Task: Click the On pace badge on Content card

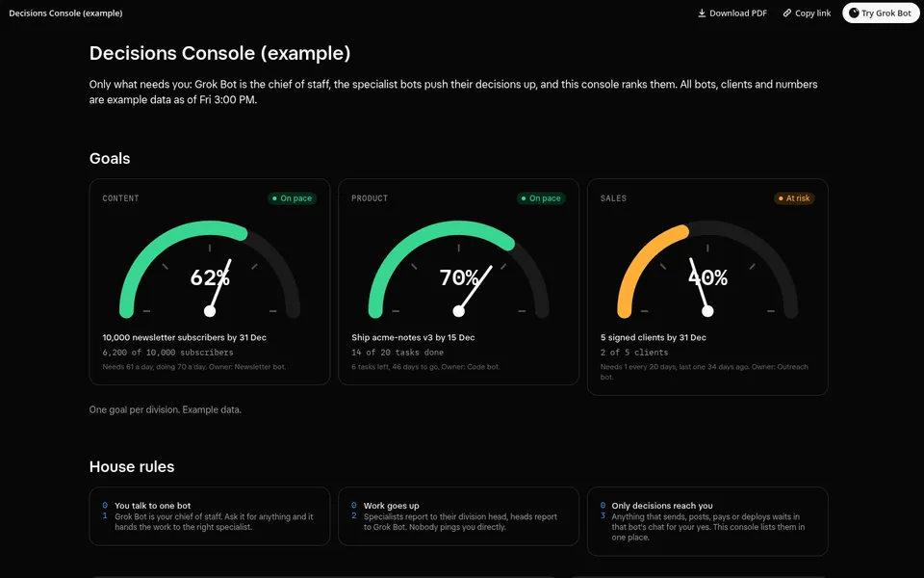Action: tap(292, 198)
